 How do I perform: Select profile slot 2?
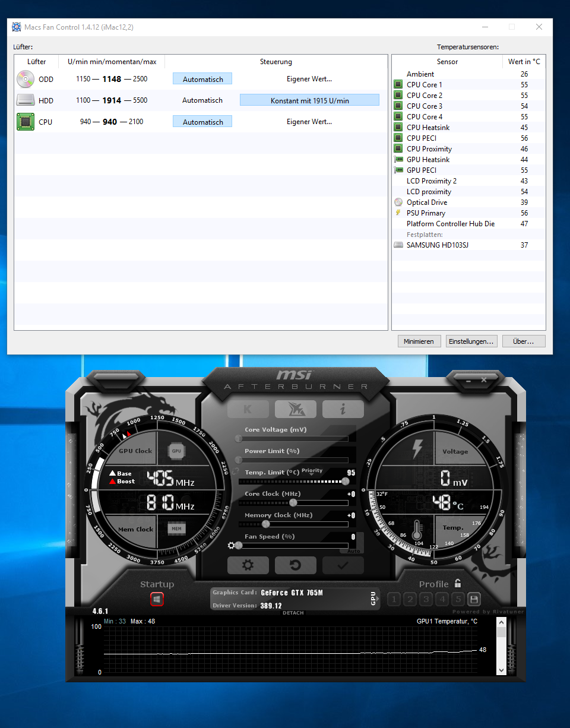pos(410,599)
